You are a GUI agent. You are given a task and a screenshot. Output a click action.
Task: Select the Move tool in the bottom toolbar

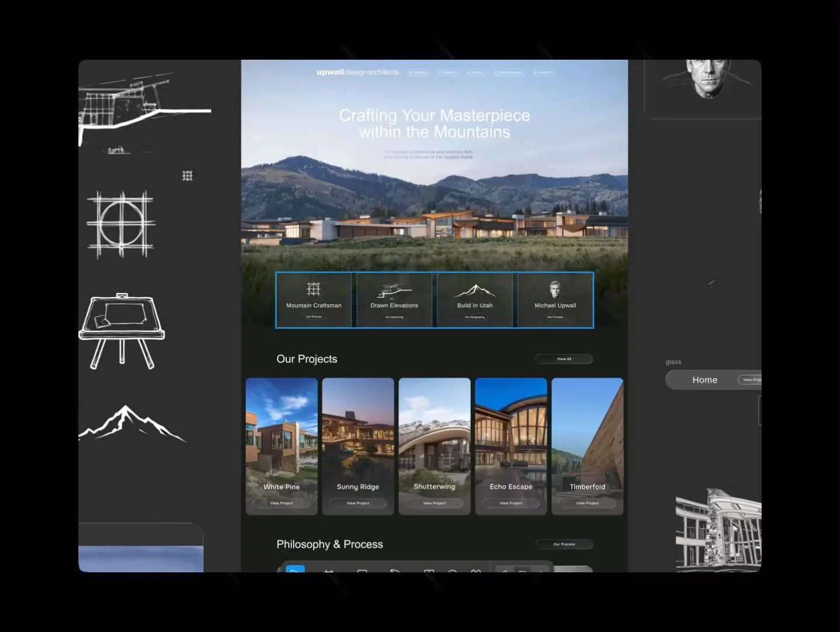coord(295,569)
